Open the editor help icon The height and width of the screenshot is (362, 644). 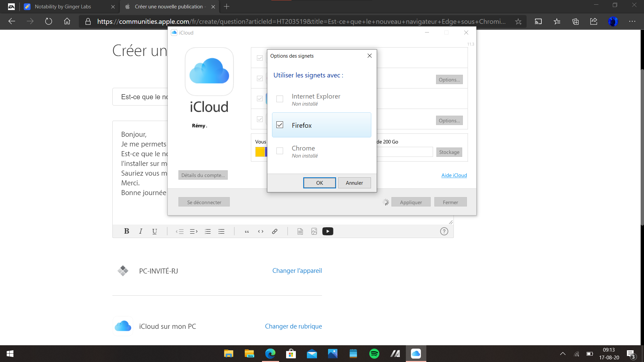pyautogui.click(x=444, y=231)
